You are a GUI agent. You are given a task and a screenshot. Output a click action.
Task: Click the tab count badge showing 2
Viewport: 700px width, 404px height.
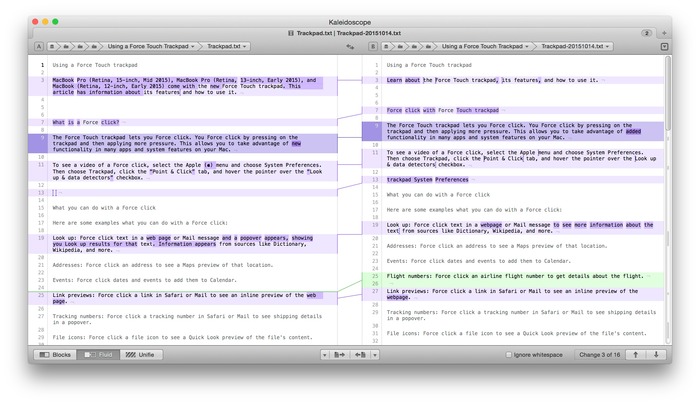tap(646, 33)
